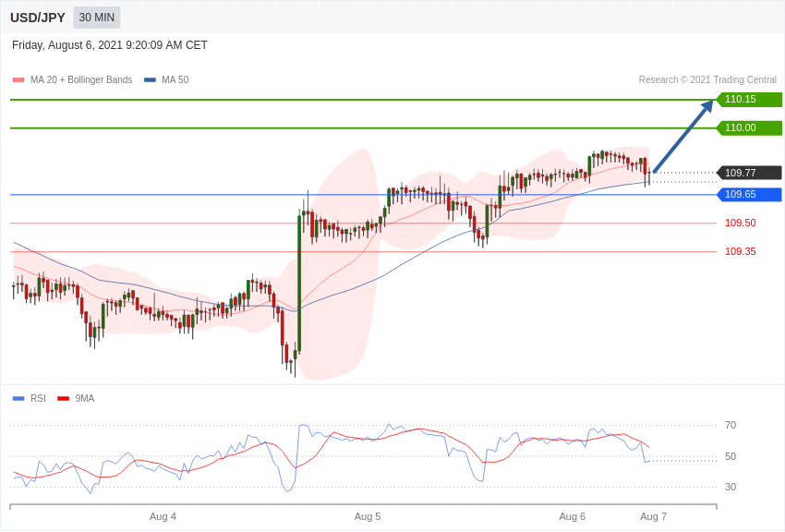Click the RSI legend label
Image resolution: width=785 pixels, height=532 pixels.
pos(38,398)
